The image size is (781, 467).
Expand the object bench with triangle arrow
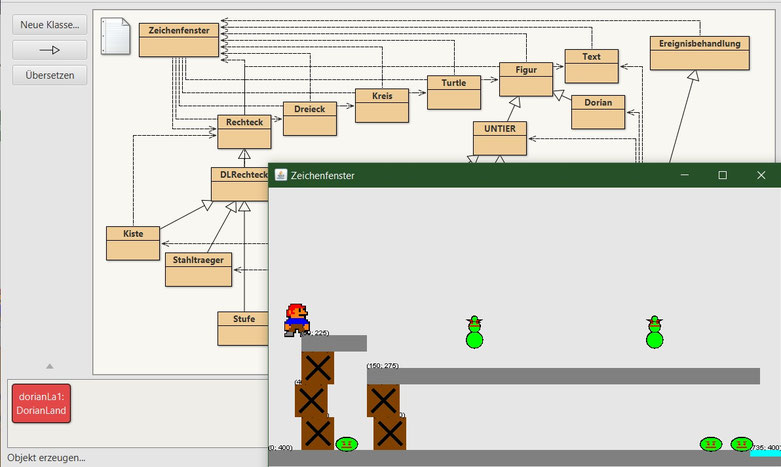[x=49, y=366]
